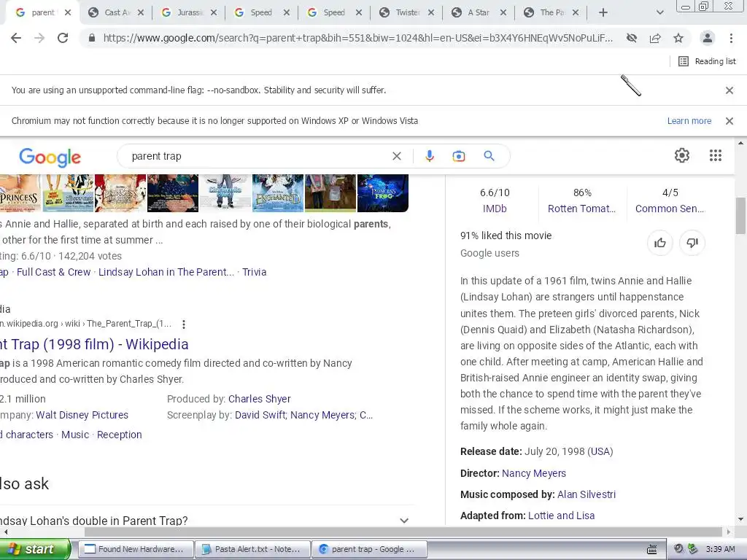This screenshot has height=560, width=747.
Task: Open Found New Hardware taskbar item
Action: coord(136,549)
